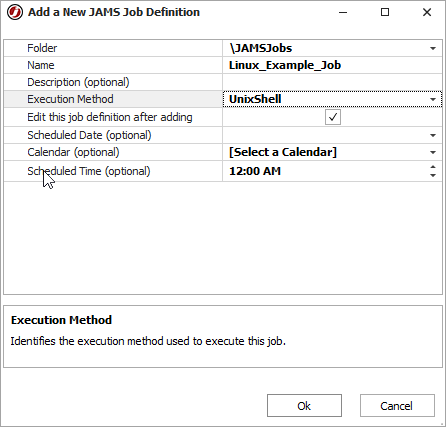The width and height of the screenshot is (446, 427).
Task: Toggle Edit this job definition after adding checkbox
Action: tap(333, 117)
